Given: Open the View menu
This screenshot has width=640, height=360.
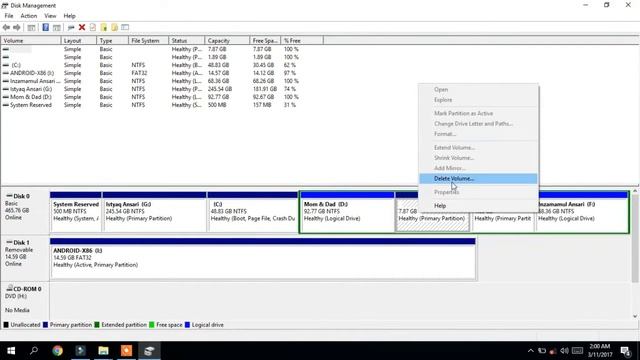Looking at the screenshot, I should tap(50, 16).
